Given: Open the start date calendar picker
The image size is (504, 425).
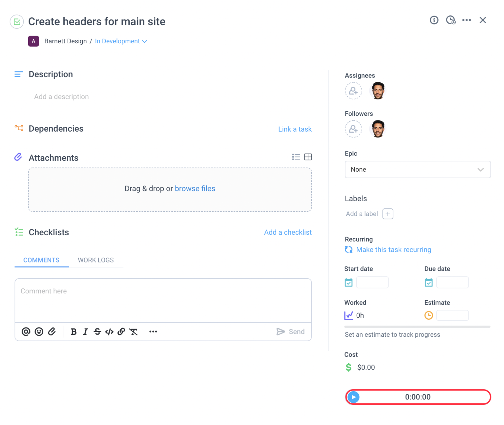Looking at the screenshot, I should coord(348,282).
